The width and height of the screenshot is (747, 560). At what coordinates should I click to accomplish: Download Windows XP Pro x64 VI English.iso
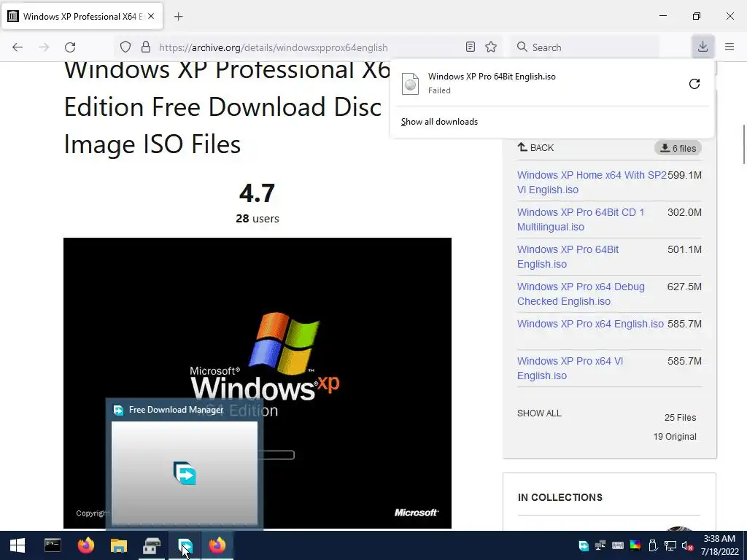[x=570, y=368]
